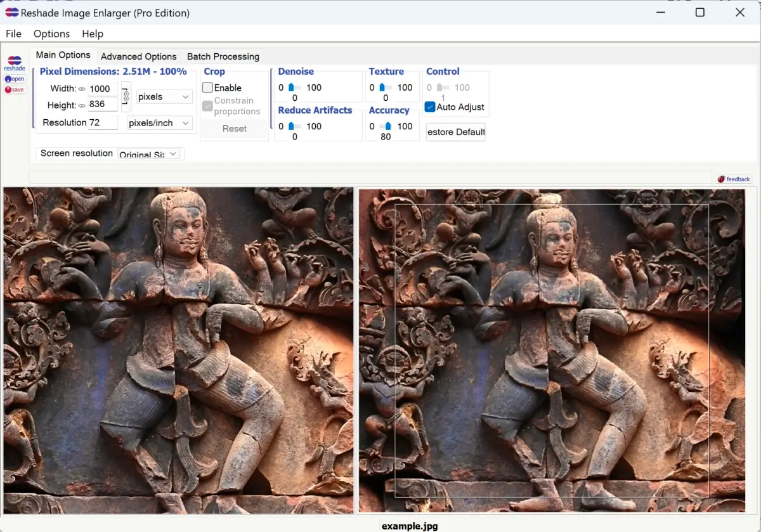Click the Pixel Dimensions heading text
This screenshot has height=532, width=761.
(x=113, y=72)
